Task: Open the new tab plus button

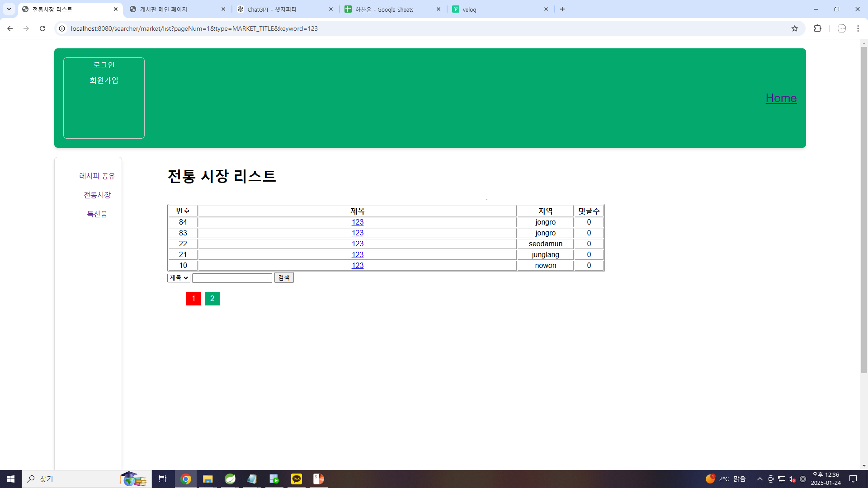Action: click(x=562, y=9)
